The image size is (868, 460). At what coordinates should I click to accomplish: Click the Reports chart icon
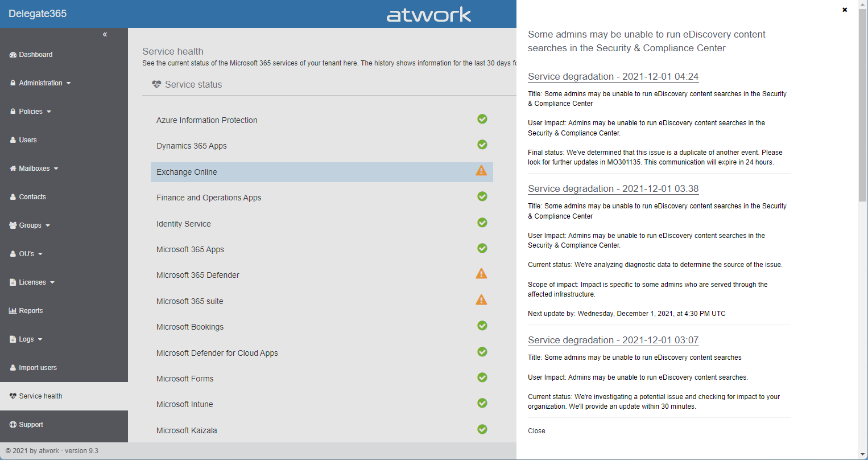[13, 311]
